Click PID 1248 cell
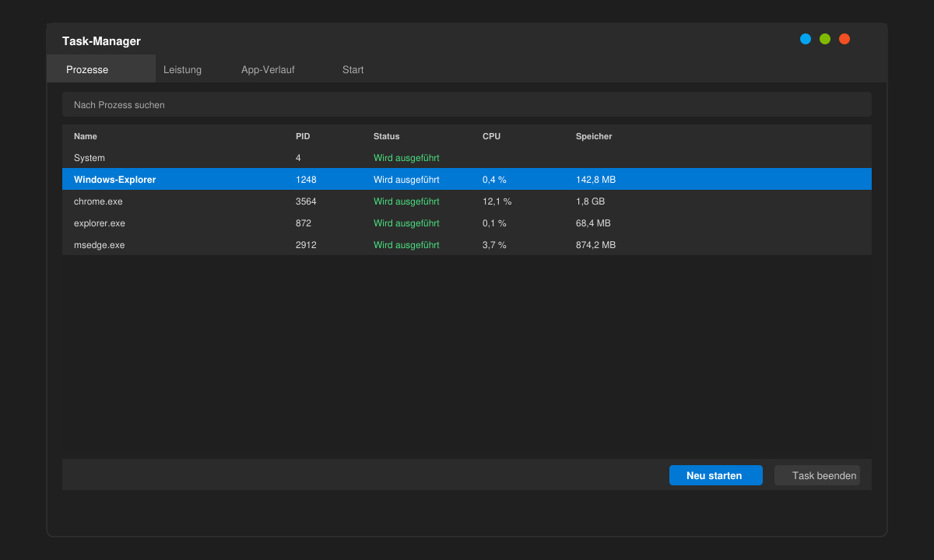Screen dimensions: 934x560 tap(306, 179)
